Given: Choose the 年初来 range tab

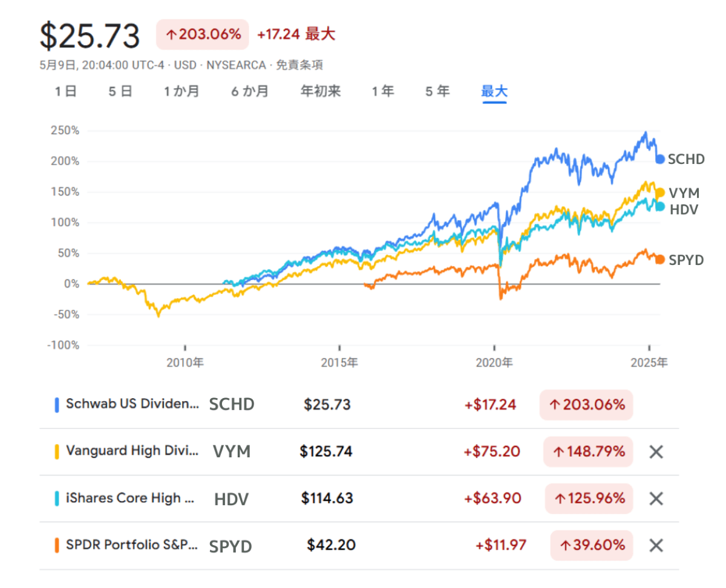Looking at the screenshot, I should pos(321,91).
